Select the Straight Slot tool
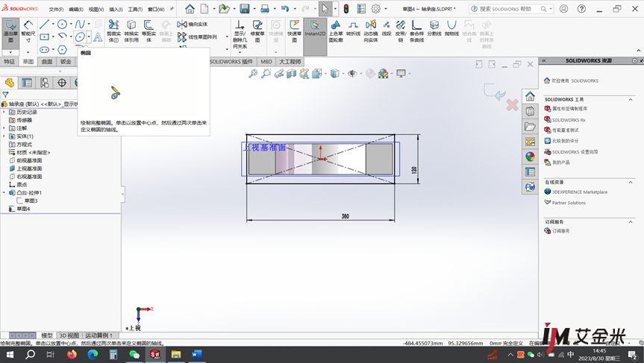The height and width of the screenshot is (363, 644). (44, 50)
